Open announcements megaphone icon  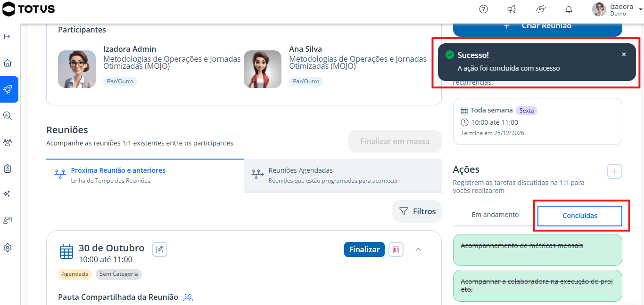[x=512, y=9]
